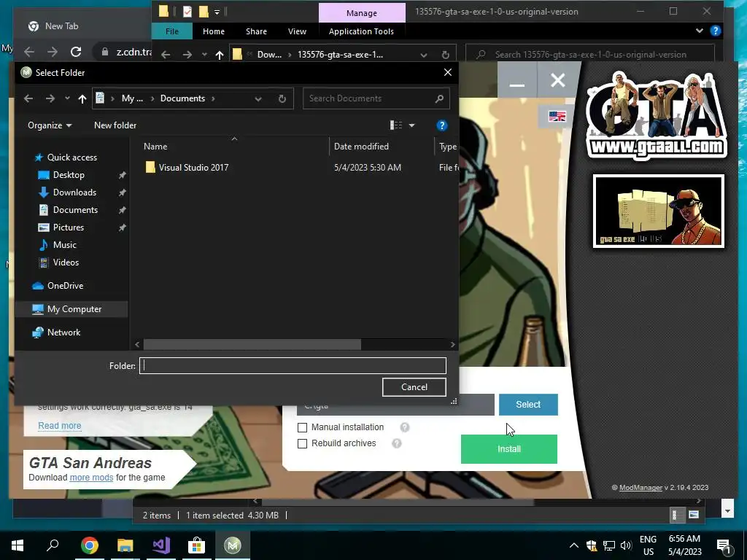Image resolution: width=747 pixels, height=560 pixels.
Task: Sort by Date modified column
Action: (x=361, y=147)
